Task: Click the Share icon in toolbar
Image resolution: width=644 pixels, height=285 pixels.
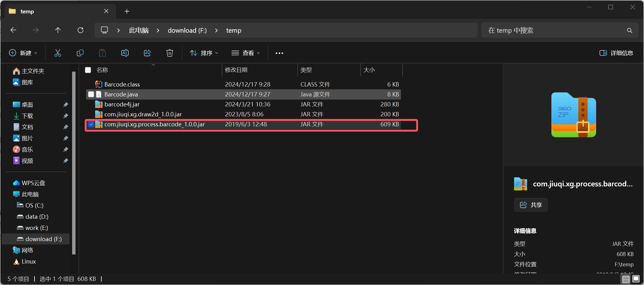Action: coord(147,53)
